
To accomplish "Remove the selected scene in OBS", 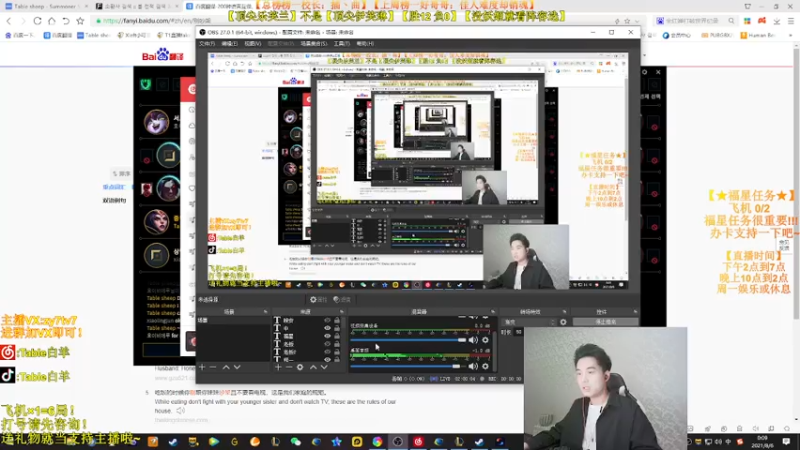I will click(x=213, y=367).
